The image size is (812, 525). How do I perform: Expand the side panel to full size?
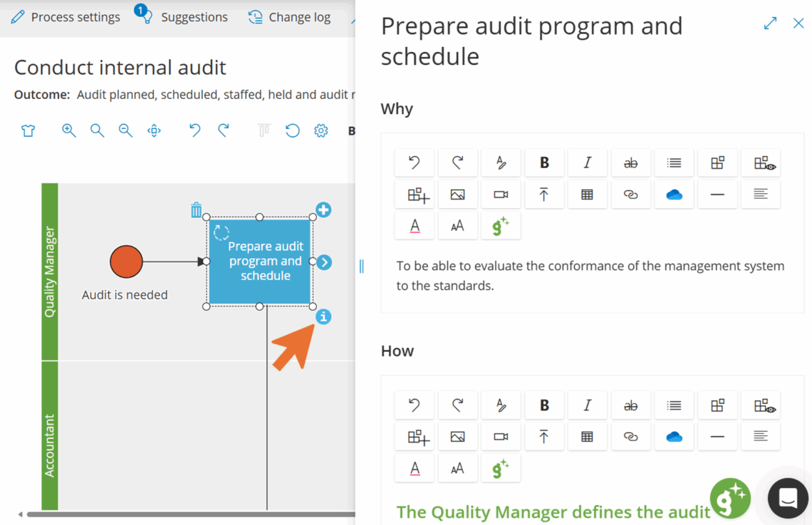[770, 24]
